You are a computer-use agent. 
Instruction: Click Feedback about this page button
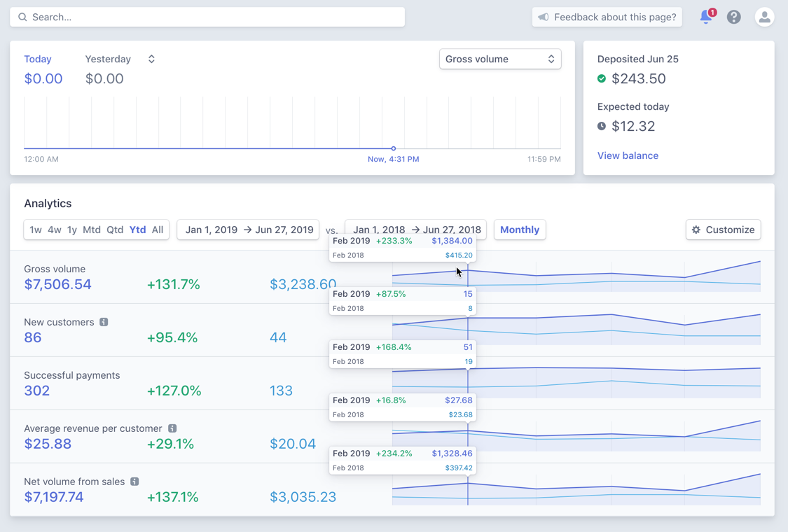607,17
